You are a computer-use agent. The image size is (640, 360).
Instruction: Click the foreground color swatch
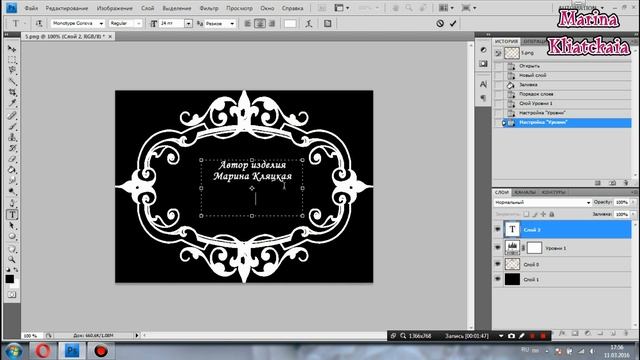pyautogui.click(x=9, y=279)
